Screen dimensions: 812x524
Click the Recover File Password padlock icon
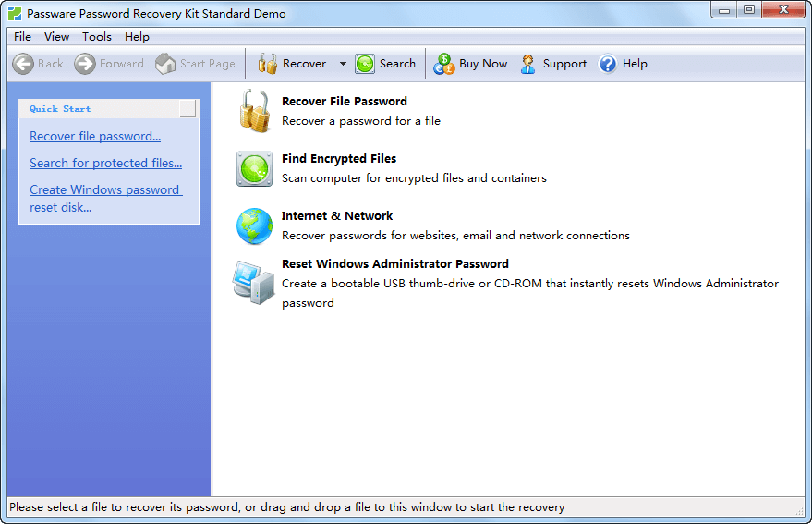pyautogui.click(x=254, y=110)
